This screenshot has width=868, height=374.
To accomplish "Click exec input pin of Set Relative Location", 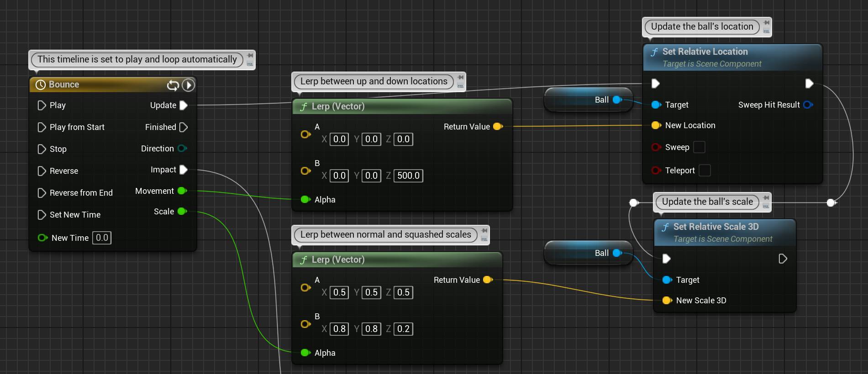I will click(x=655, y=83).
